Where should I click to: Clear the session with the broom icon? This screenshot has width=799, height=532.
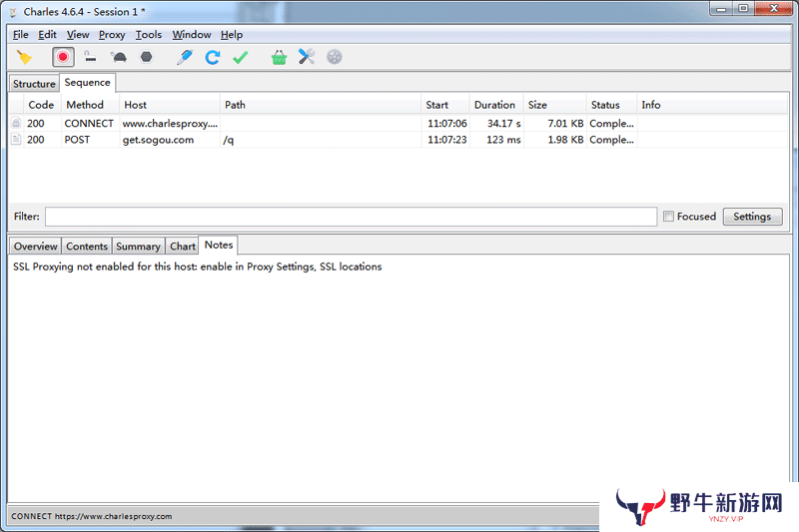(24, 57)
